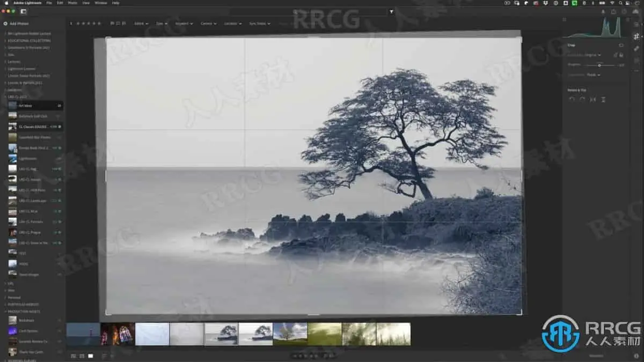
Task: Open the File menu
Action: (49, 3)
